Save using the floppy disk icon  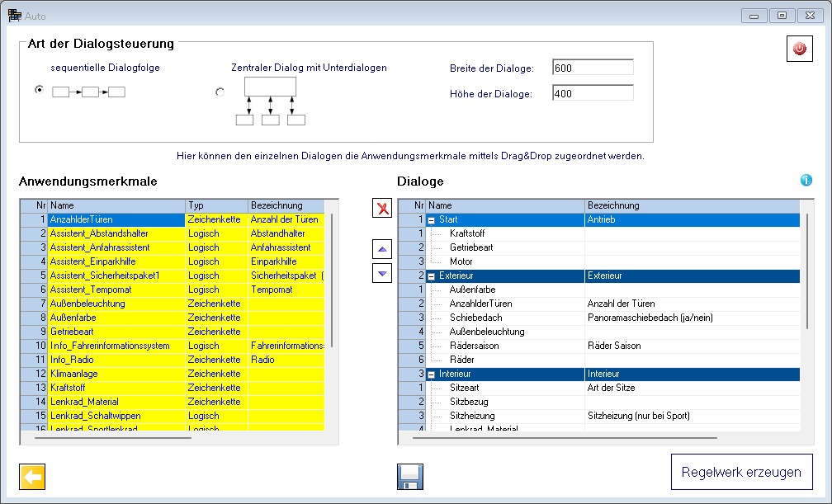coord(410,477)
